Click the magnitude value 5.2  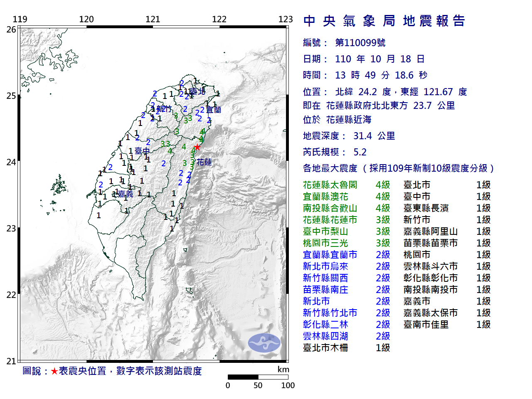point(360,152)
